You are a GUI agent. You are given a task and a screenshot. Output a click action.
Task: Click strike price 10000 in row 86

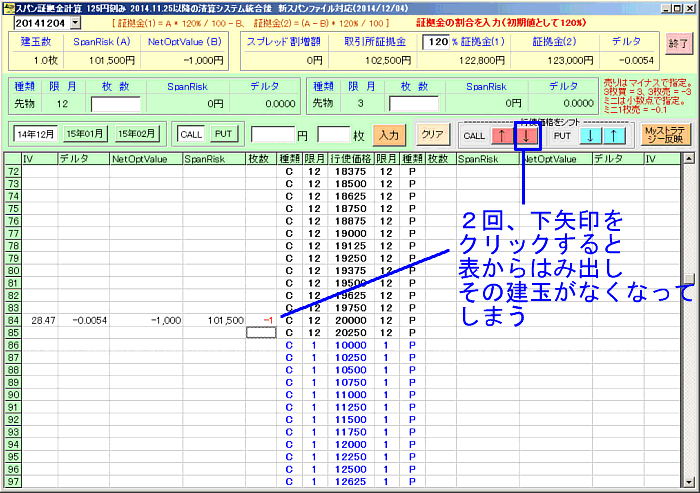(x=351, y=345)
